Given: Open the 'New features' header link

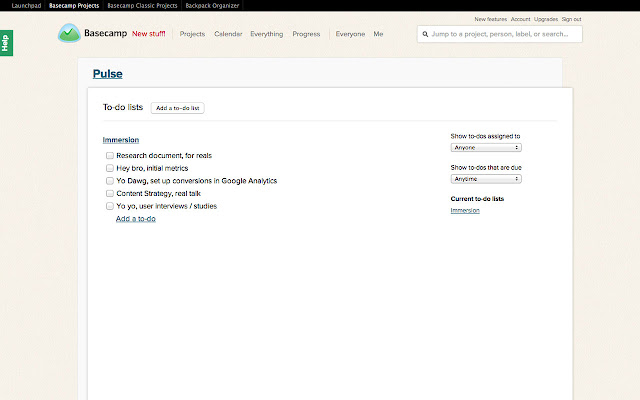Looking at the screenshot, I should click(491, 19).
